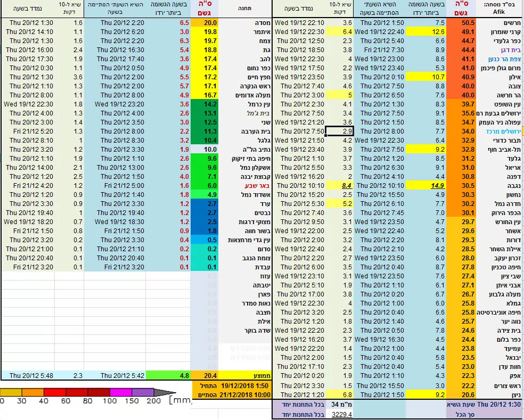Click the red באר שבע station name
This screenshot has width=524, height=420.
click(x=245, y=185)
